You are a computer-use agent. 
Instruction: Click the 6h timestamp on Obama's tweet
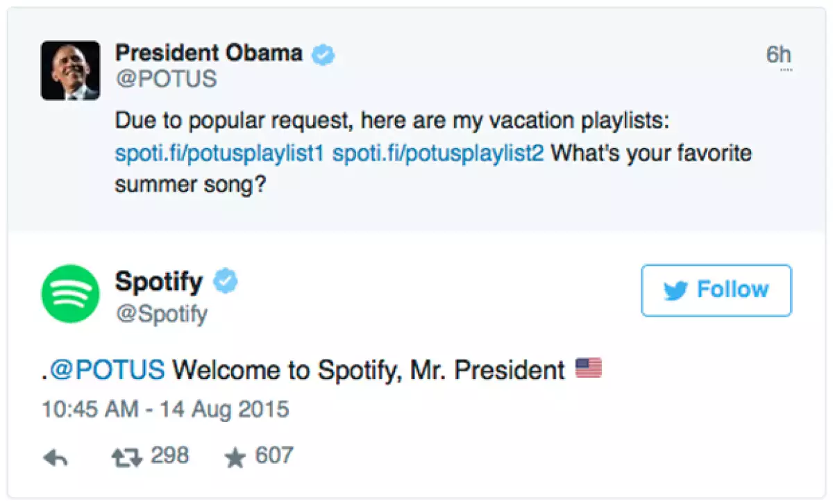click(778, 55)
